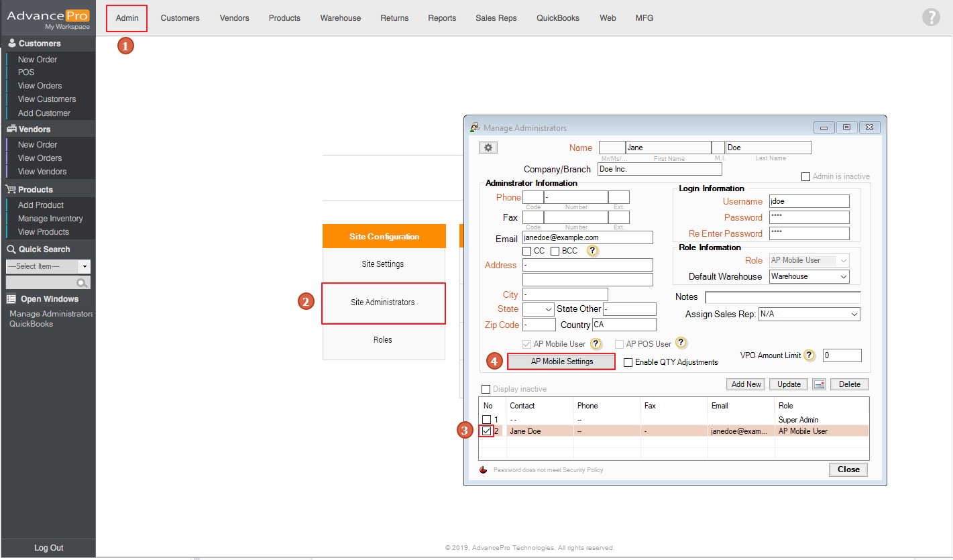953x560 pixels.
Task: Select the QuickBooks top menu item
Action: click(x=557, y=18)
